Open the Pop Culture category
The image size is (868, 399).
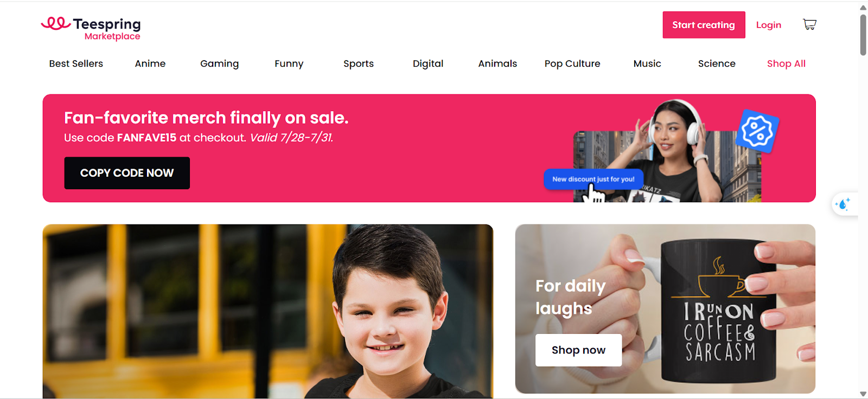572,63
